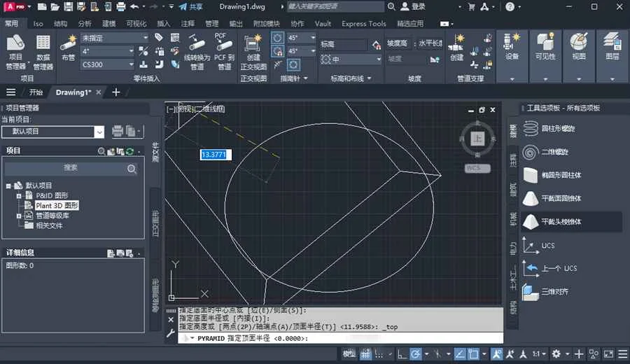The image size is (630, 364).
Task: Toggle ortho mode in status bar
Action: (401, 354)
